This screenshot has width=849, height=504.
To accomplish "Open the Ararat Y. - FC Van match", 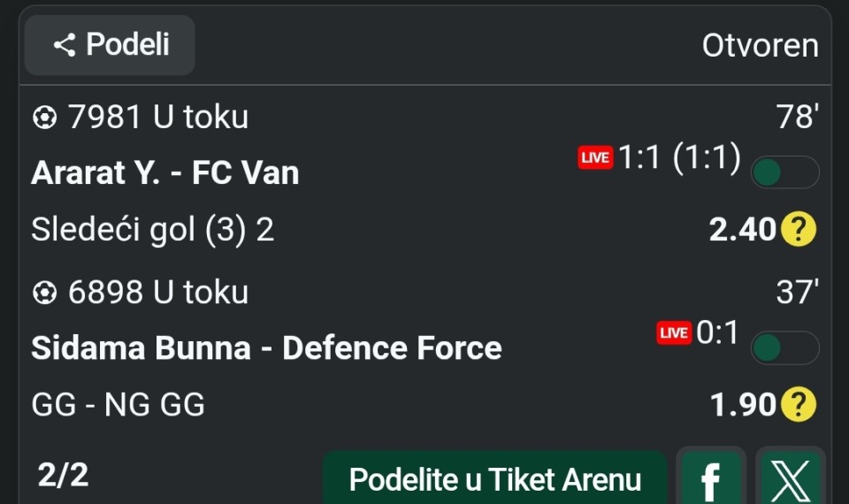I will [x=165, y=172].
